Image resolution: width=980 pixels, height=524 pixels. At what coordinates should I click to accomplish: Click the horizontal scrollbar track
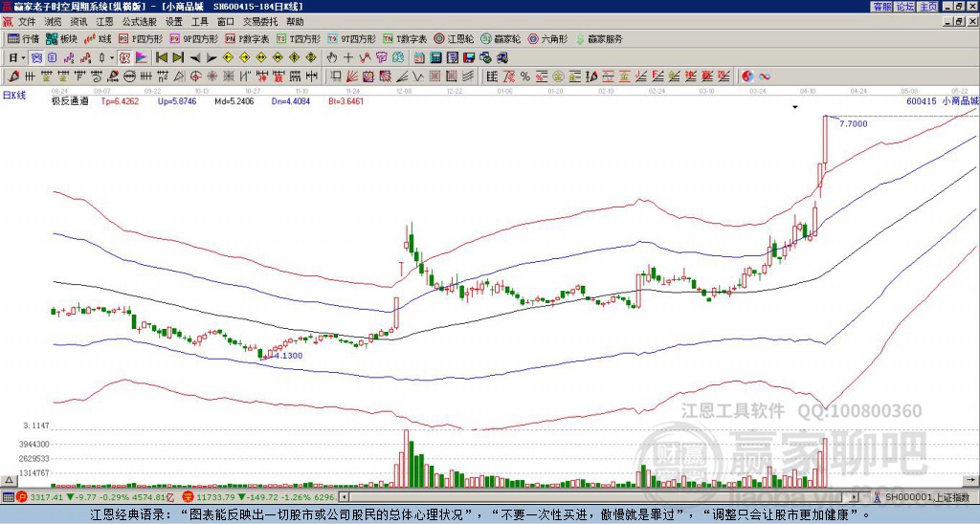[x=599, y=497]
